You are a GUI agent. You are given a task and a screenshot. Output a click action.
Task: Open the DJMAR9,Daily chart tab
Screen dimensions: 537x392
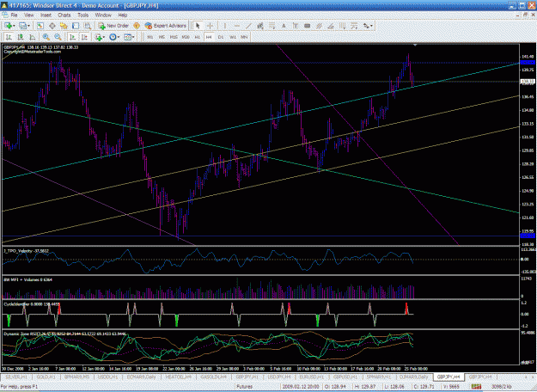tap(414, 377)
